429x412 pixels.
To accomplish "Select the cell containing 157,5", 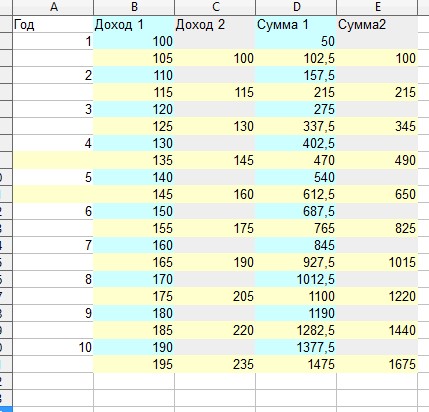I will pos(296,75).
